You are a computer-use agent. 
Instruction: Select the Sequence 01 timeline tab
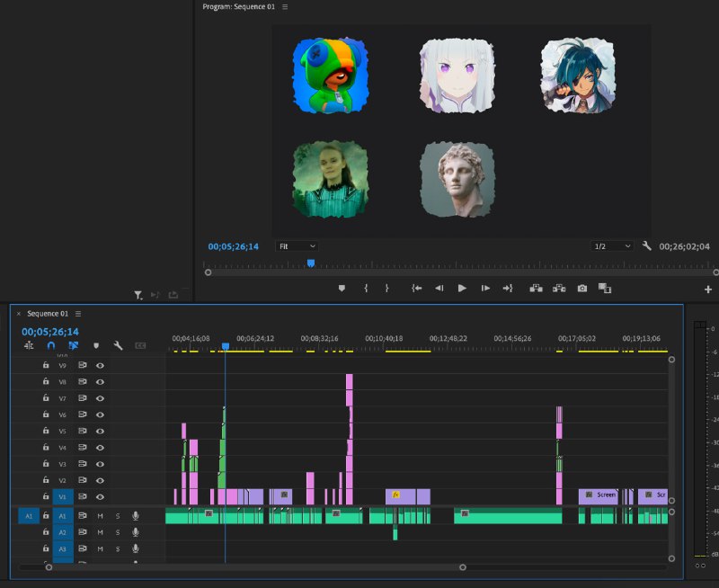48,314
